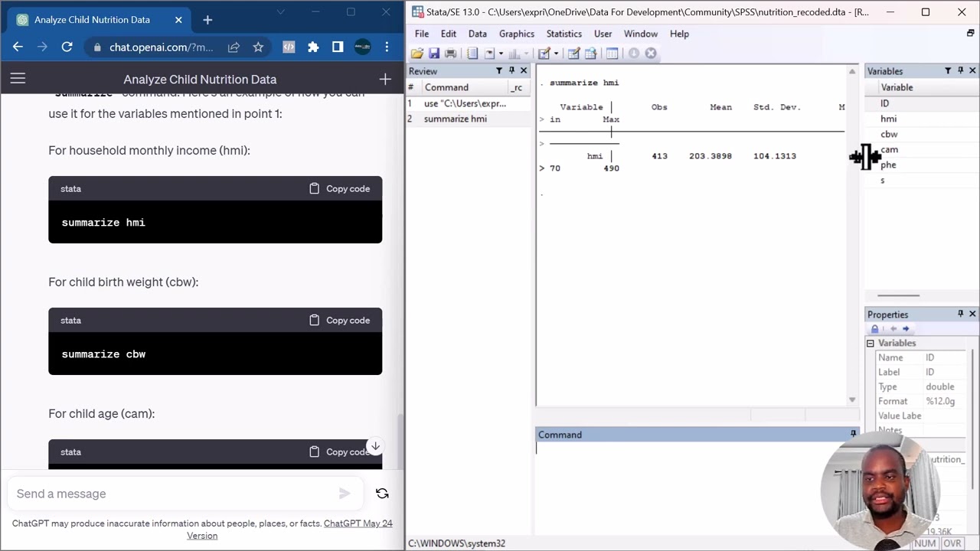Click the Print icon in Stata toolbar
The width and height of the screenshot is (980, 551).
click(450, 54)
